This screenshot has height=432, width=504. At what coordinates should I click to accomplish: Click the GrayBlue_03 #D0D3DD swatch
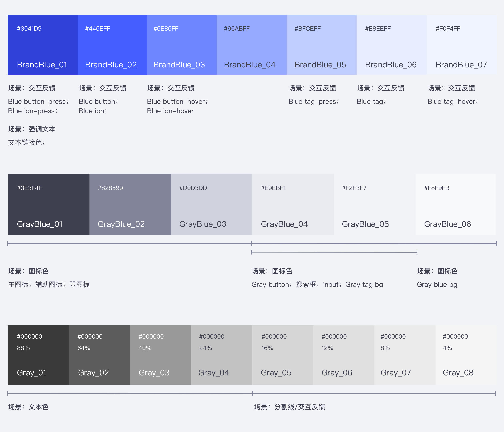point(212,204)
